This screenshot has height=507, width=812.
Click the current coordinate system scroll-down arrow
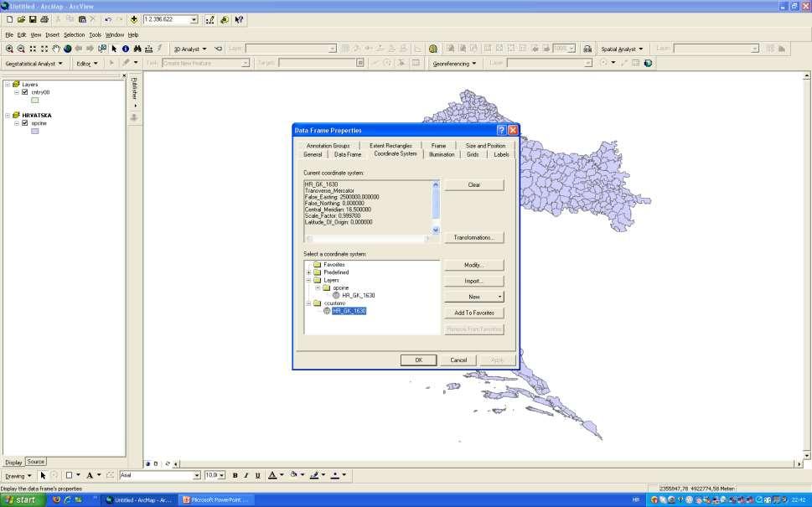tap(436, 230)
